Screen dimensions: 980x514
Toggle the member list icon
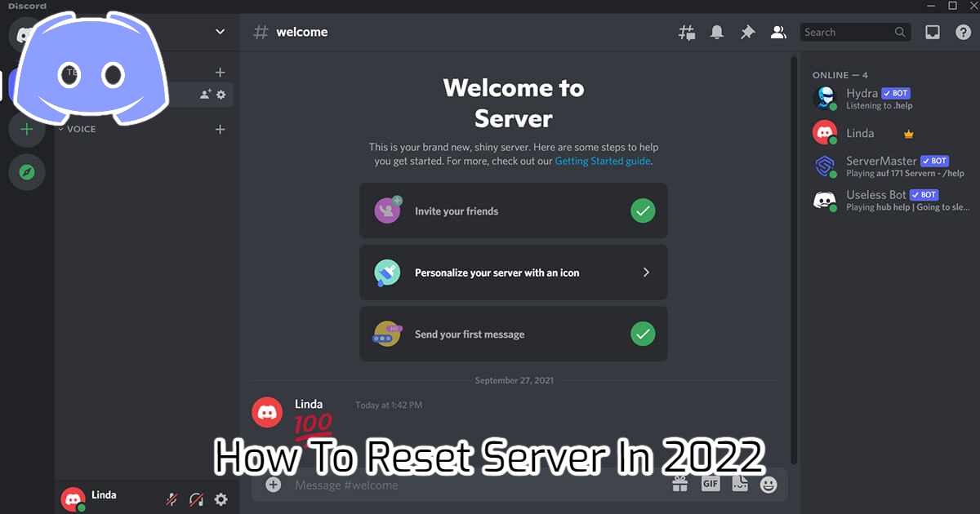[x=778, y=33]
